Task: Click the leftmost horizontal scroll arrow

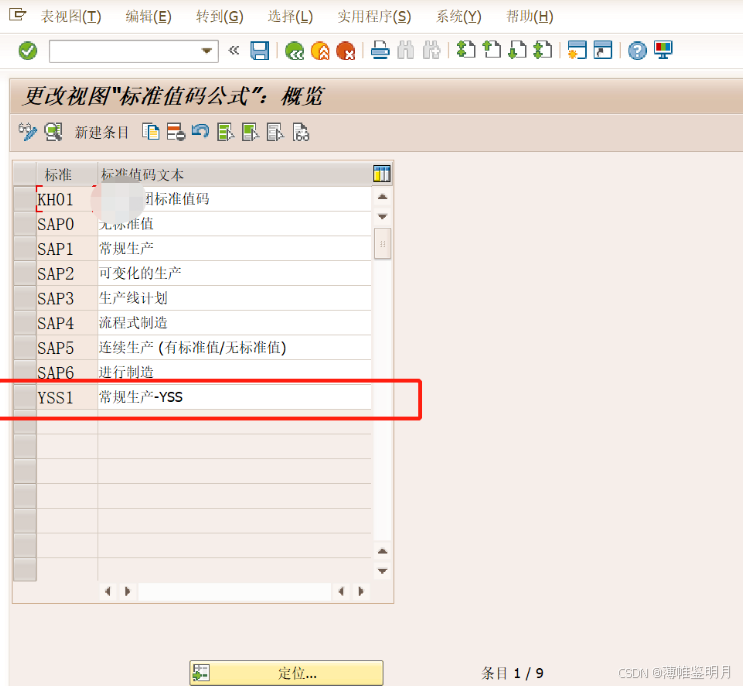Action: point(108,591)
